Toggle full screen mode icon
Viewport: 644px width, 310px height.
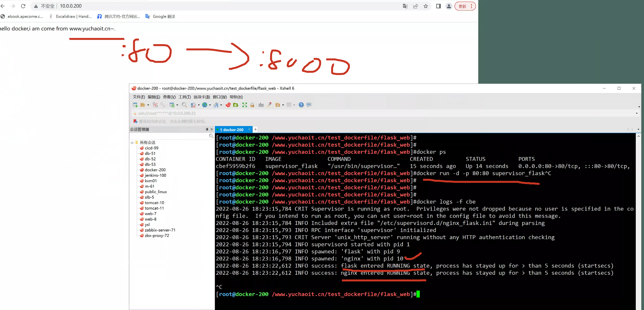click(245, 105)
